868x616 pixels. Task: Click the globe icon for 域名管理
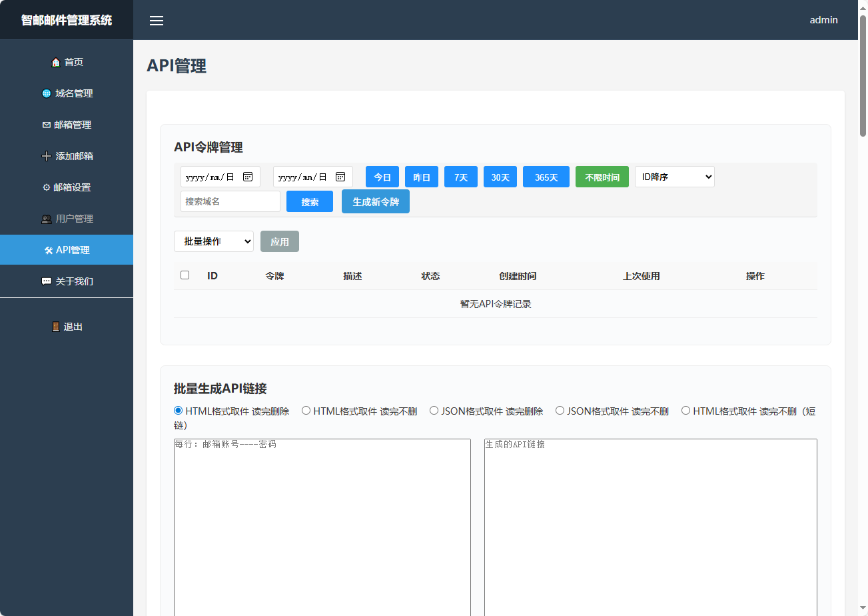tap(47, 94)
